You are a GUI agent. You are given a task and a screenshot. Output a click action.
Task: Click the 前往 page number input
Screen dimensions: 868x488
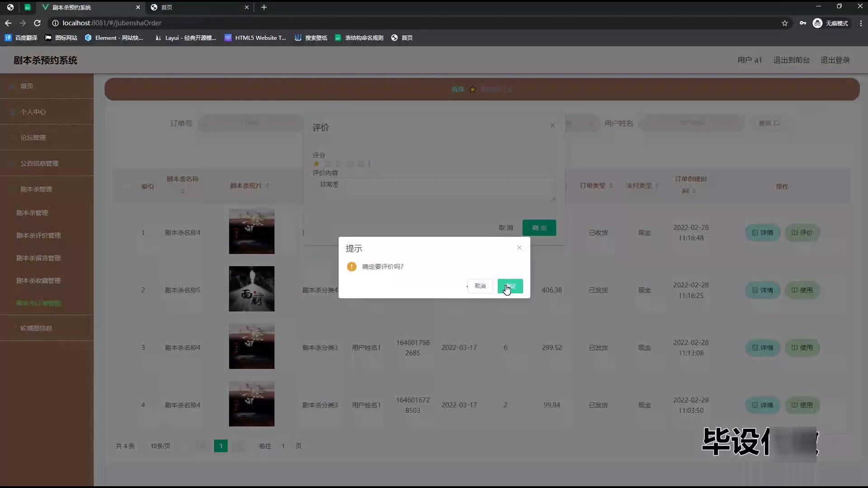point(283,446)
